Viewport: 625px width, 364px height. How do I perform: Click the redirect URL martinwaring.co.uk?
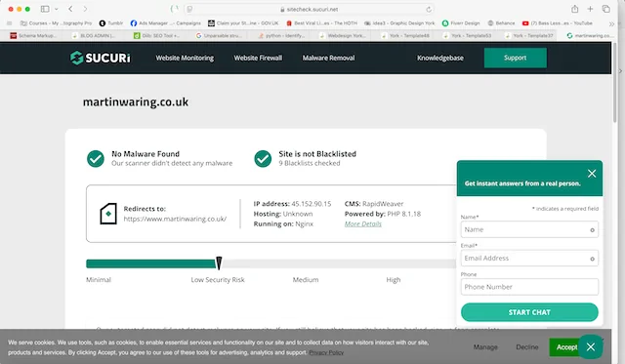(175, 219)
